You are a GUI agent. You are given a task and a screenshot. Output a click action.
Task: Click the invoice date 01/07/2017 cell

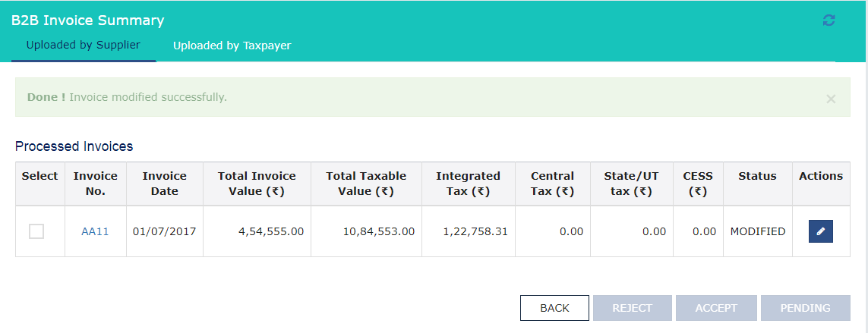(x=164, y=231)
